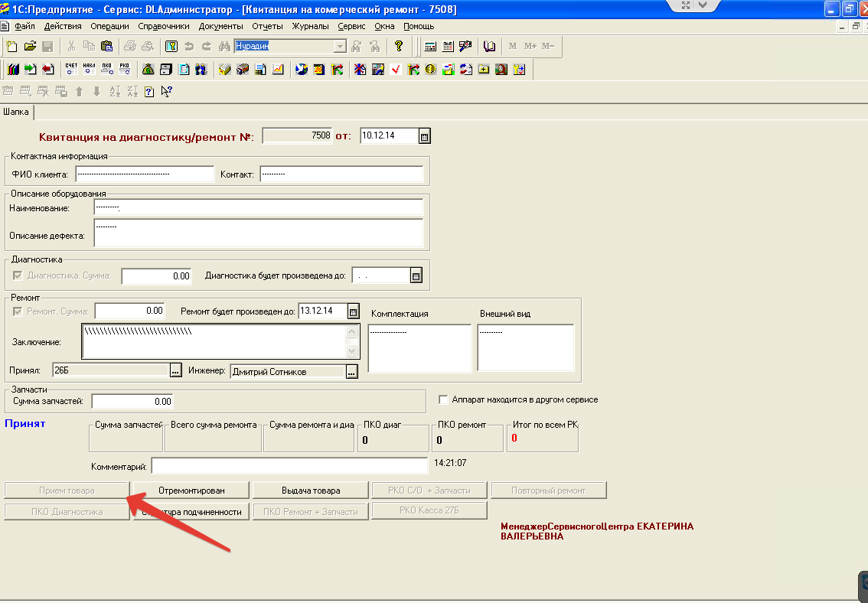Open the Справочники menu
This screenshot has width=868, height=603.
tap(163, 26)
